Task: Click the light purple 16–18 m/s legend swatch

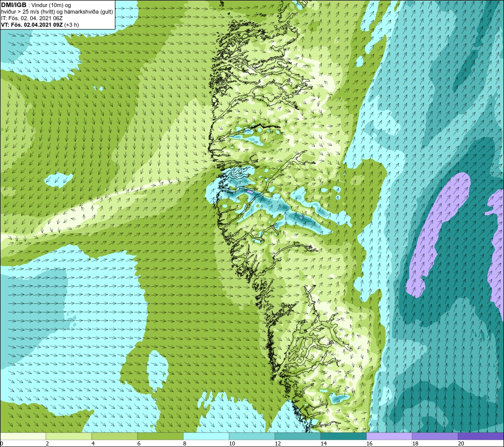Action: [389, 436]
